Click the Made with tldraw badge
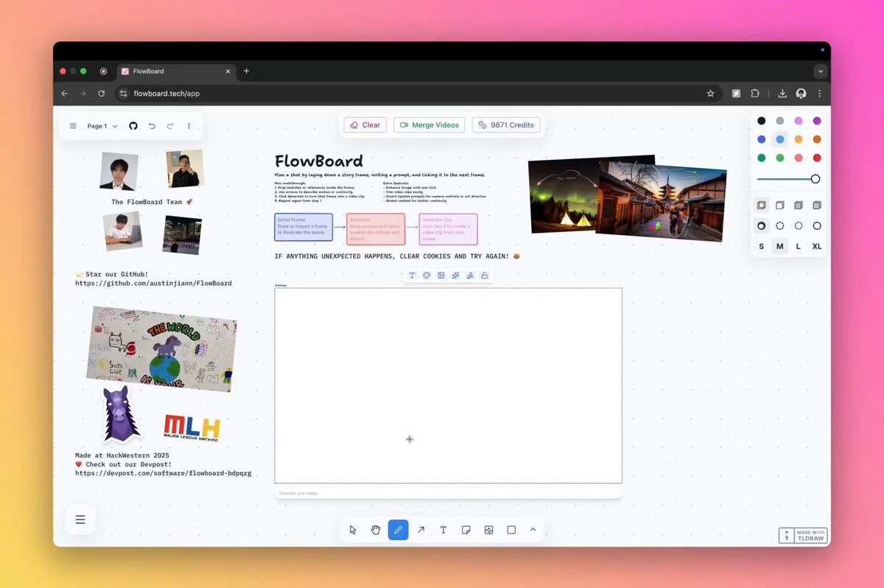884x588 pixels. [803, 536]
